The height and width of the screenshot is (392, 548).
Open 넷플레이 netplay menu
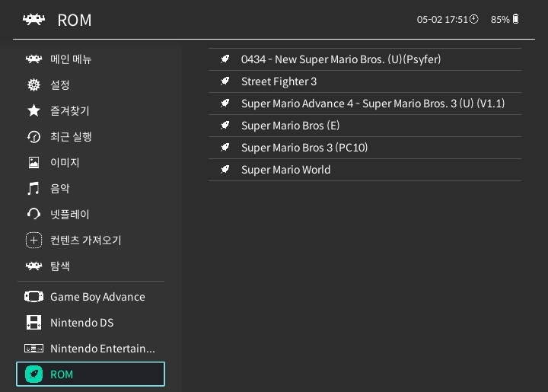coord(91,214)
